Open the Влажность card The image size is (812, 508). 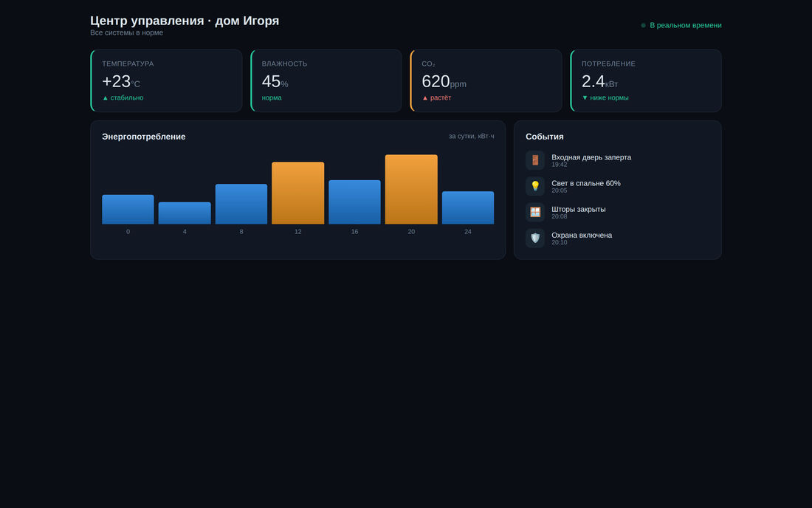click(326, 80)
